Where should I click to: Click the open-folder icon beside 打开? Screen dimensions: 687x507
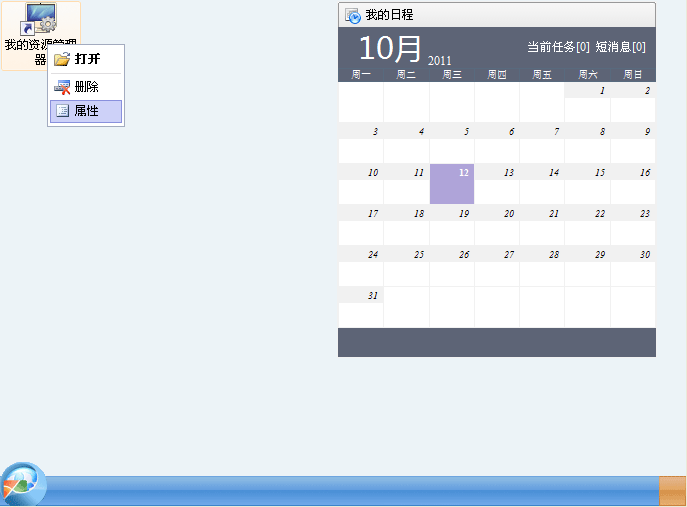click(x=62, y=59)
